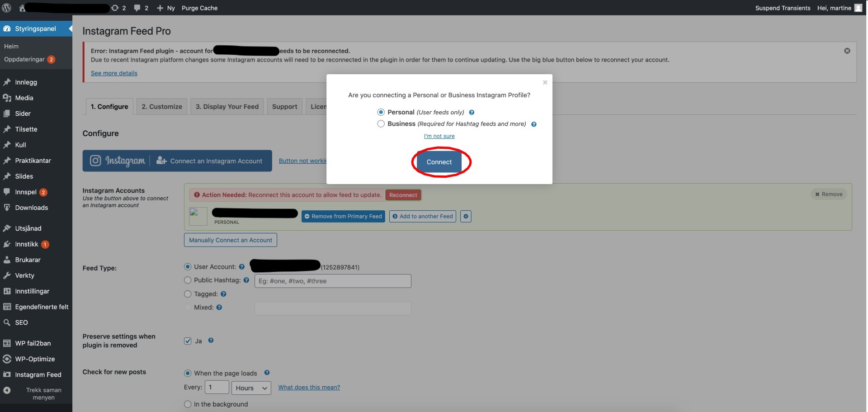Switch to the 2. Customize tab
Screen dimensions: 868x412
click(162, 107)
